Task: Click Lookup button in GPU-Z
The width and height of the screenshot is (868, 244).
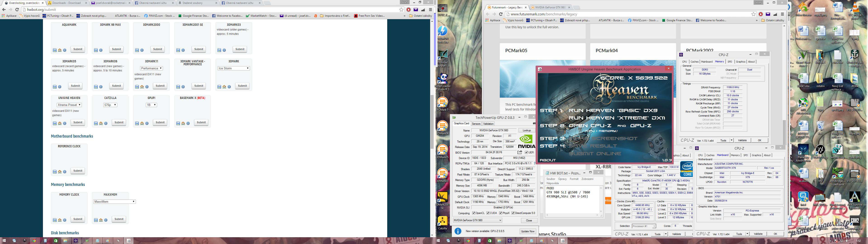Action: pyautogui.click(x=527, y=130)
